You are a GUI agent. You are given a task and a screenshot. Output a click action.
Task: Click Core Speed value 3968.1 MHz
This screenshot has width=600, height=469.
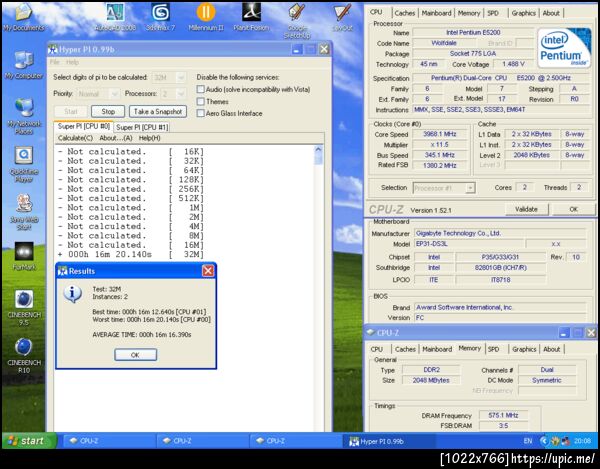pos(439,134)
